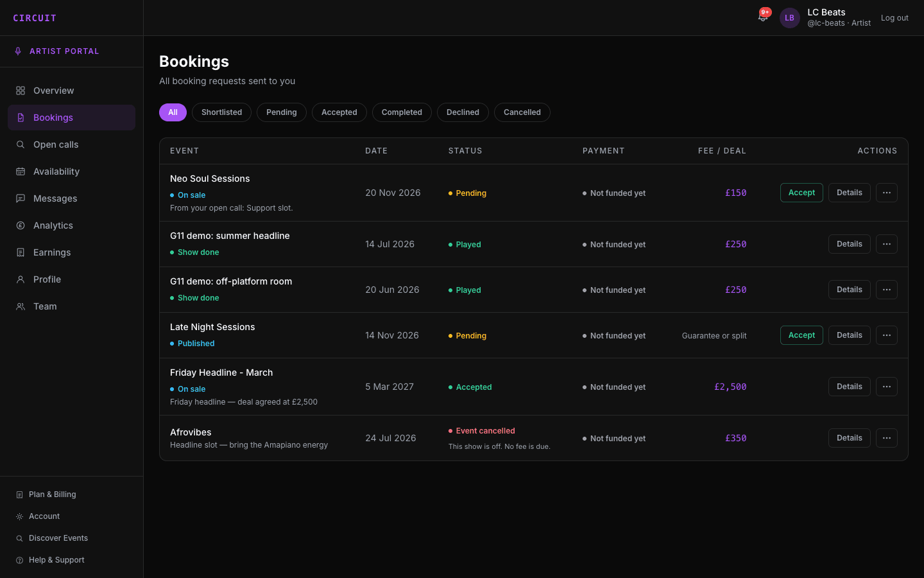
Task: Open Analytics page
Action: click(x=71, y=225)
